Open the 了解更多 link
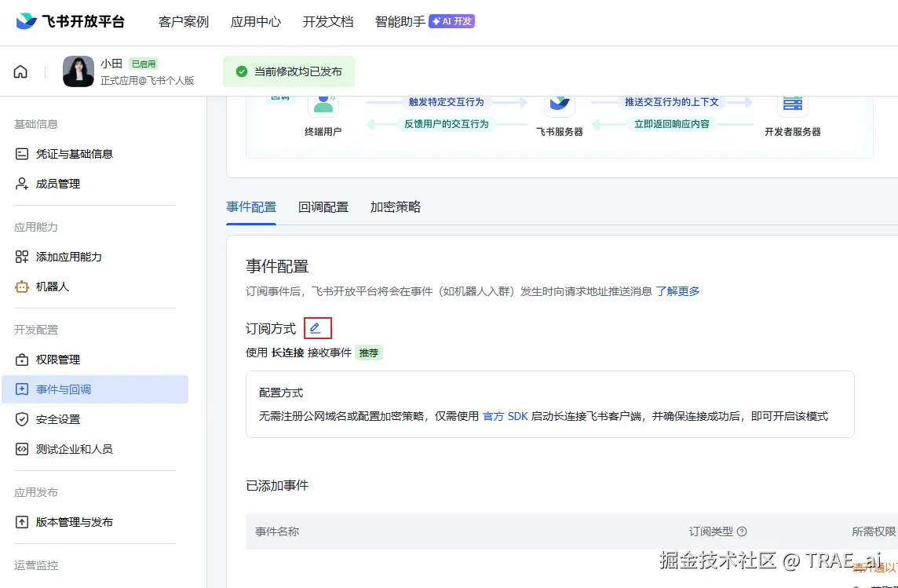The image size is (898, 588). tap(678, 290)
